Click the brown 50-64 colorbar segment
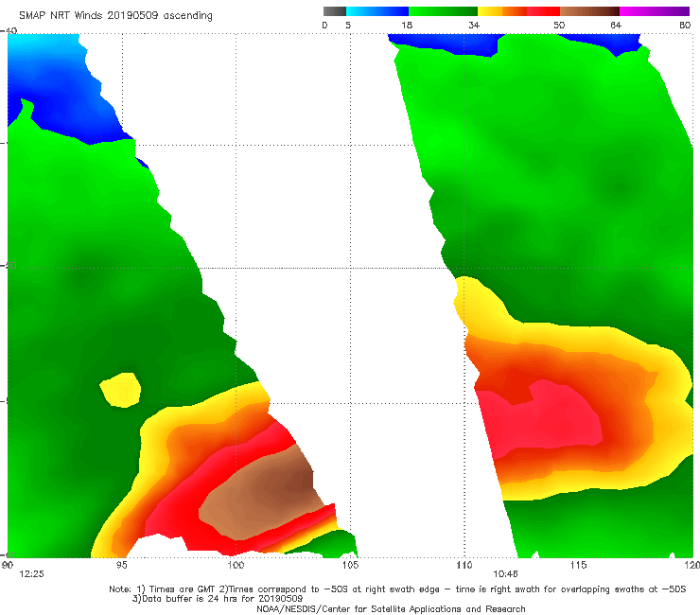This screenshot has width=700, height=615. click(x=589, y=11)
